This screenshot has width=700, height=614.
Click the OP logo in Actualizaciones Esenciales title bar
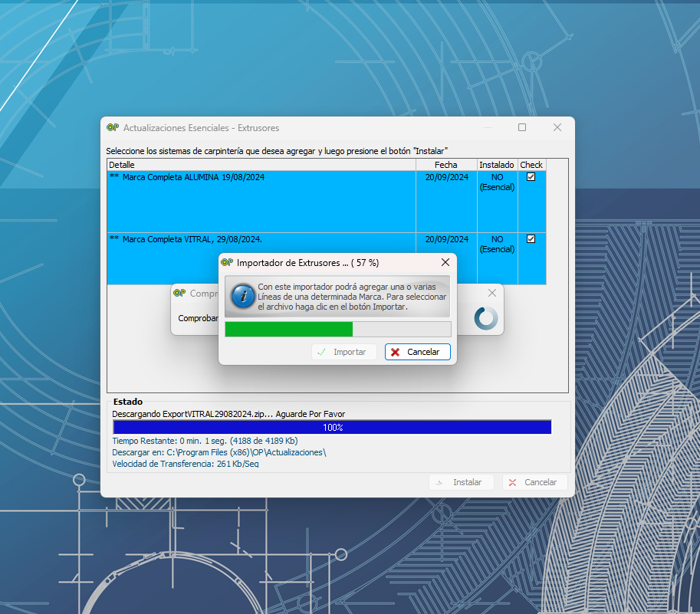pyautogui.click(x=112, y=127)
